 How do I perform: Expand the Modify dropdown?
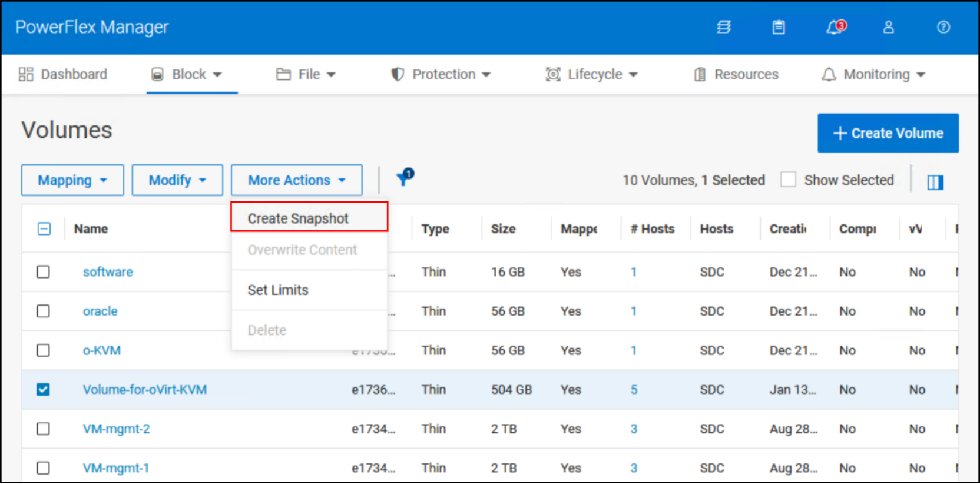click(177, 180)
